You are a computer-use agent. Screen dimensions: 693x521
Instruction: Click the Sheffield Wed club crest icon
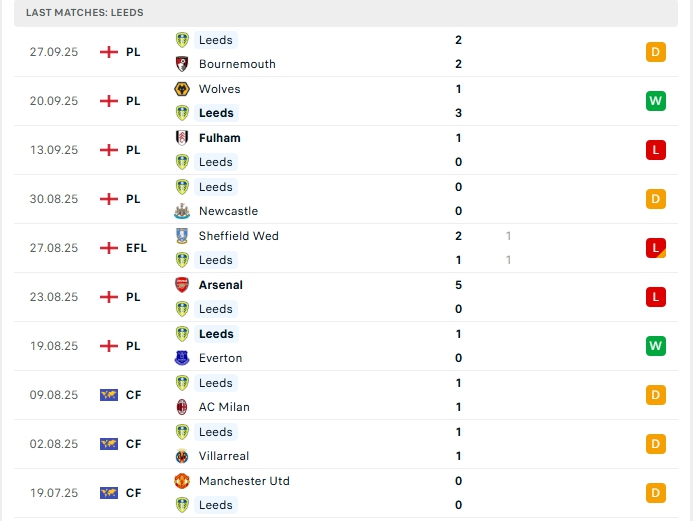click(182, 236)
